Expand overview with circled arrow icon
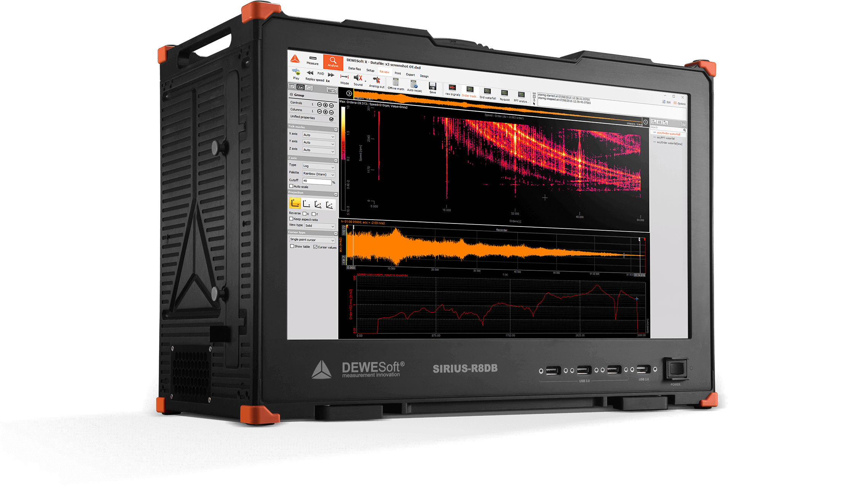Image resolution: width=868 pixels, height=496 pixels. [349, 93]
